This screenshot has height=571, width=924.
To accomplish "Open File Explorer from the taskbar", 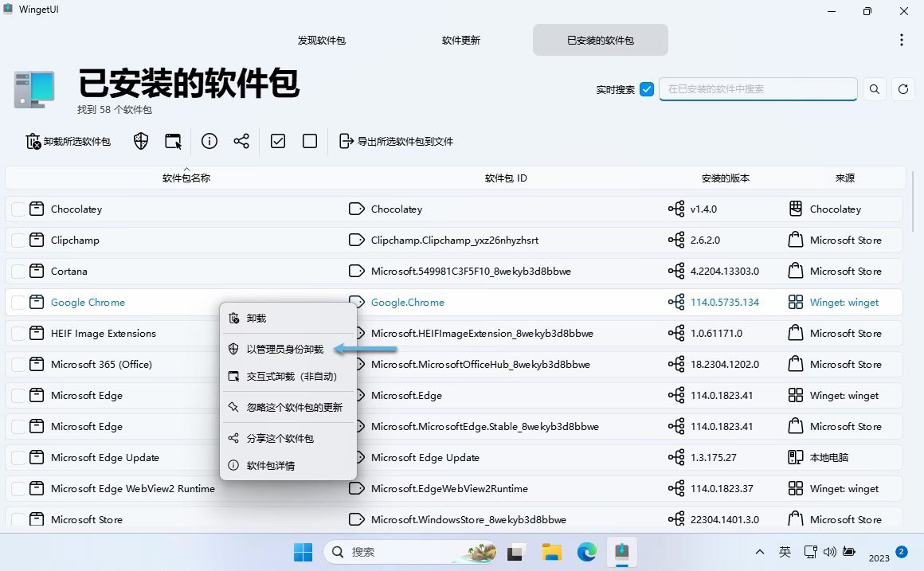I will [x=551, y=552].
